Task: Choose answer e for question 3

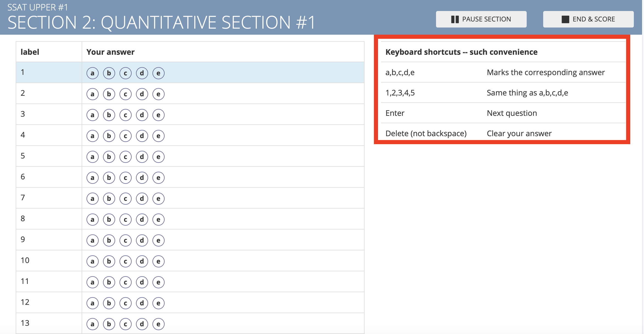Action: (x=159, y=115)
